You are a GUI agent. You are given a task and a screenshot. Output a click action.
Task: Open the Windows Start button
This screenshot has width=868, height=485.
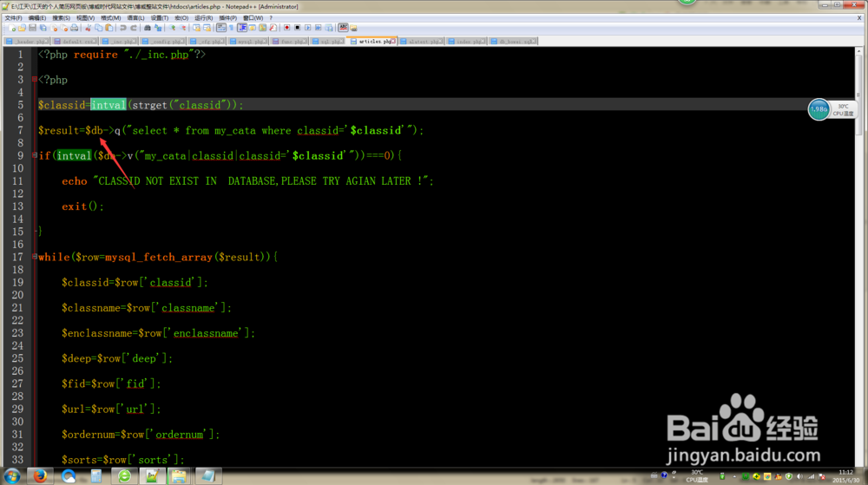(11, 475)
